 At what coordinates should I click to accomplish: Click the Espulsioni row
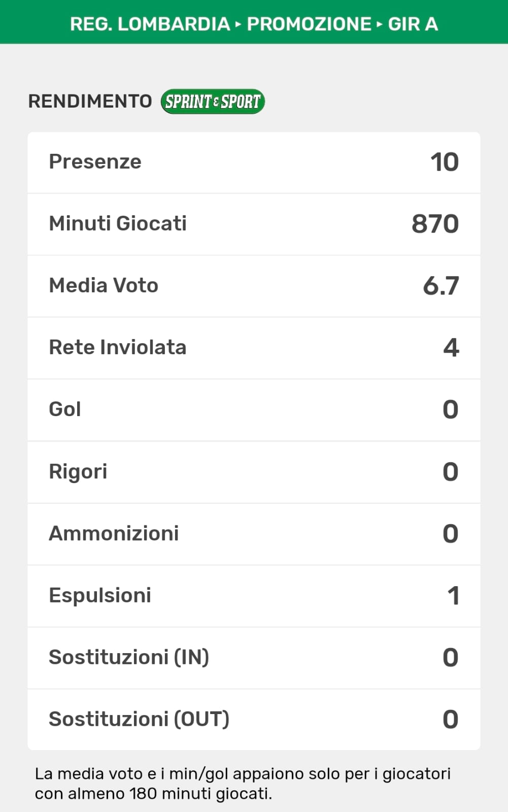tap(254, 596)
